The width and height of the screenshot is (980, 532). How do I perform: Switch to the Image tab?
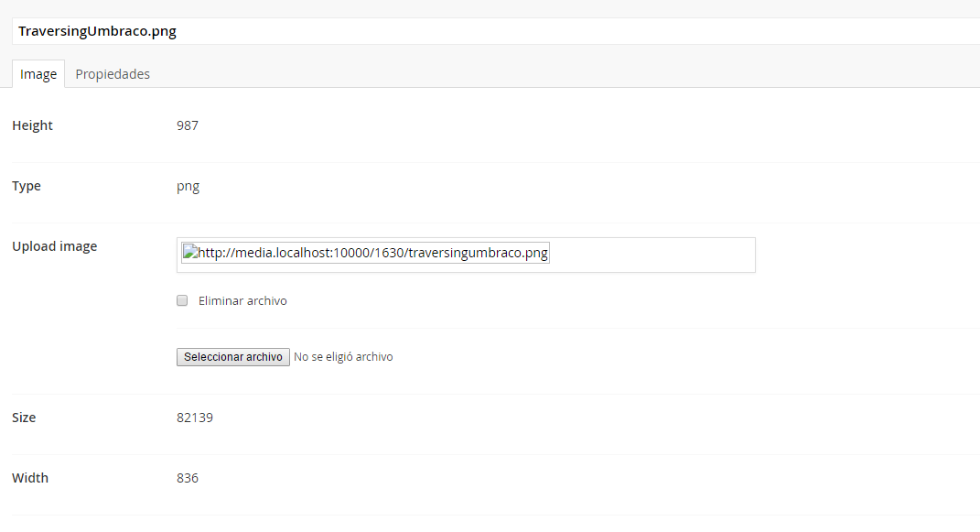[x=38, y=74]
